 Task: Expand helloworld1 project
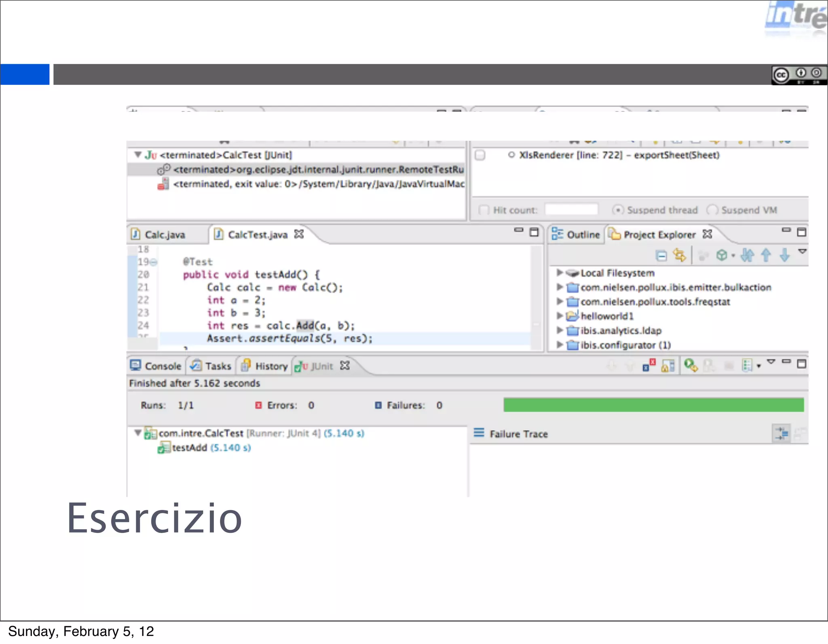pyautogui.click(x=560, y=315)
